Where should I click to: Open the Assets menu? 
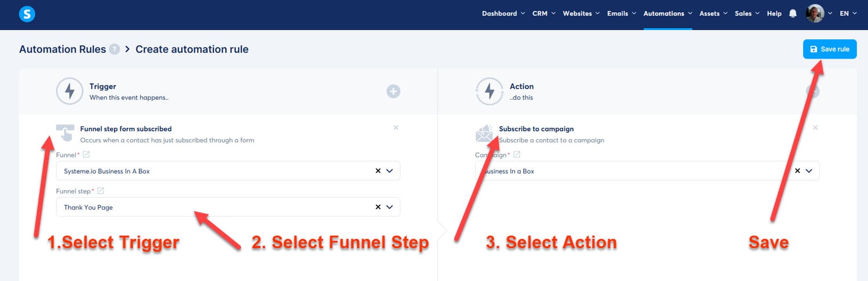click(713, 13)
